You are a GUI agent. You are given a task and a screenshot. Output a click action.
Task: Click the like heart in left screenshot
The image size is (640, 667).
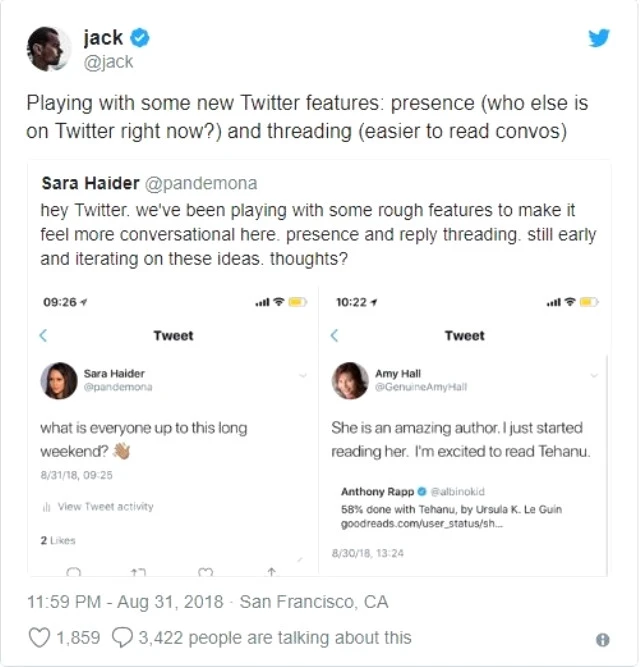[205, 572]
